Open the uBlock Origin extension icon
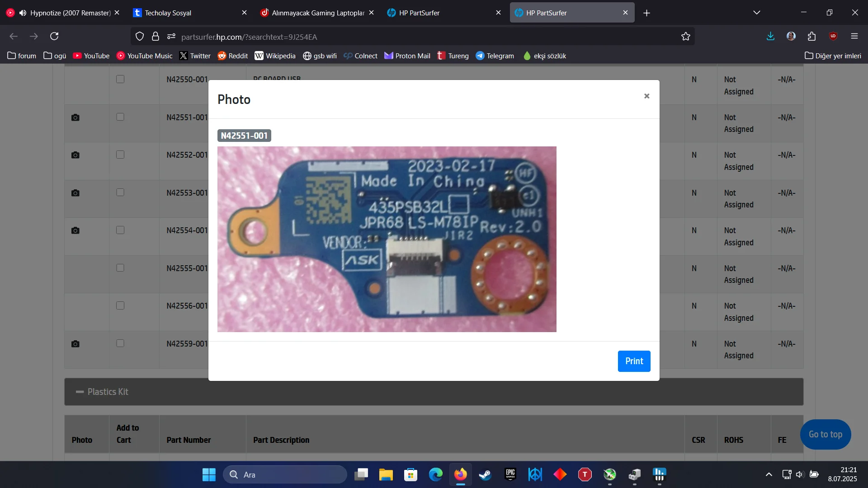This screenshot has width=868, height=488. 833,36
